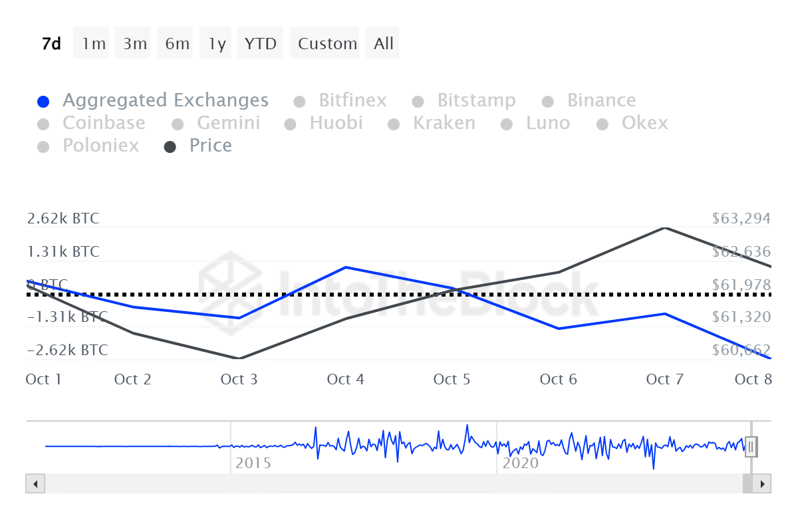
Task: Select the 6m time range
Action: (177, 43)
